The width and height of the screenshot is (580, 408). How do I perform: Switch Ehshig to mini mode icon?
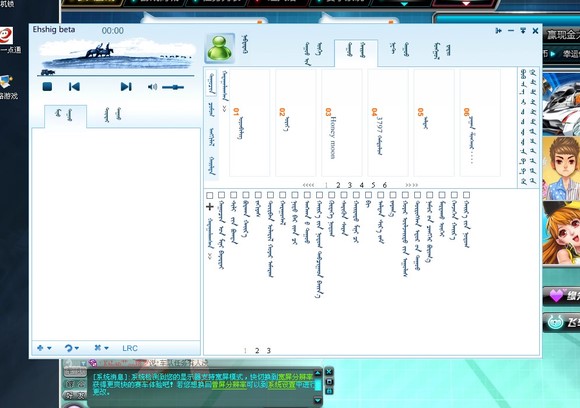coord(499,31)
